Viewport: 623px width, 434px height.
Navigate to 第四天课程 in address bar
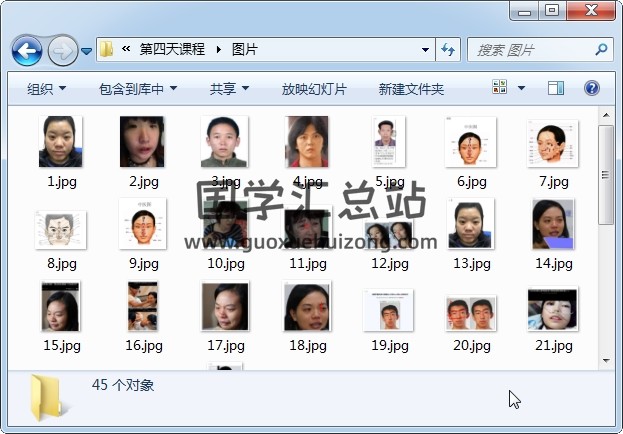172,49
